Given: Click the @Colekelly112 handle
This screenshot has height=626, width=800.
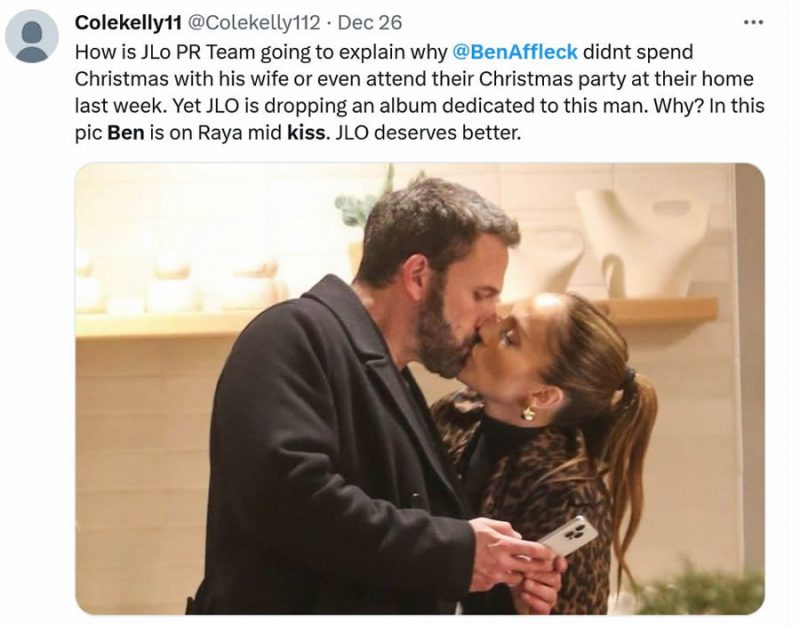Looking at the screenshot, I should click(261, 22).
